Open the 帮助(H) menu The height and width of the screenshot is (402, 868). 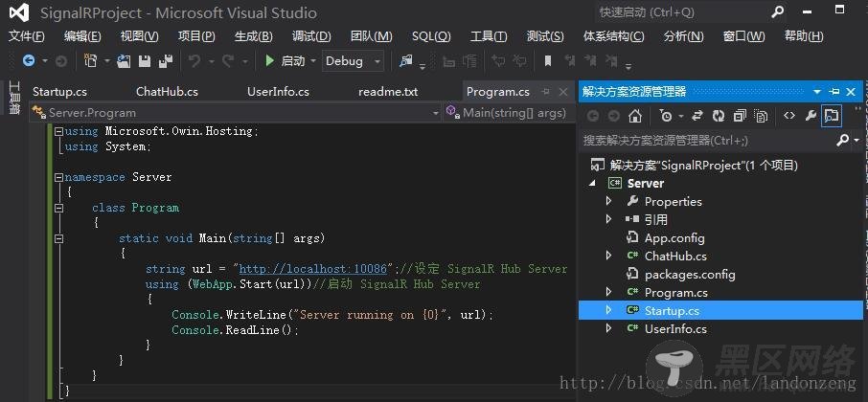pos(804,36)
